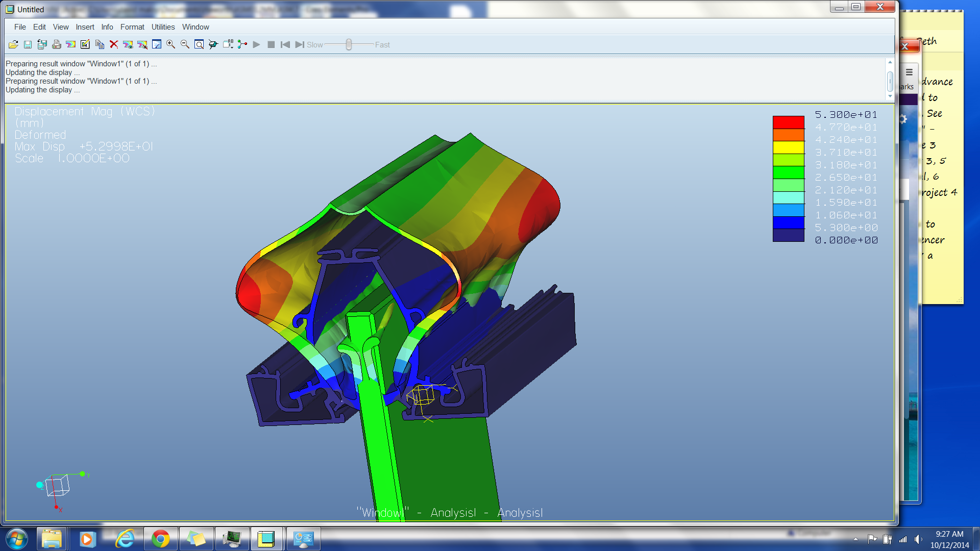Click the red X delete window icon
The width and height of the screenshot is (980, 551).
coord(114,45)
